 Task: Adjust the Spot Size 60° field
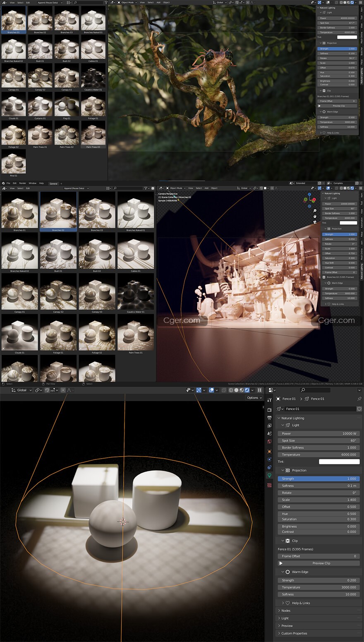(x=318, y=440)
